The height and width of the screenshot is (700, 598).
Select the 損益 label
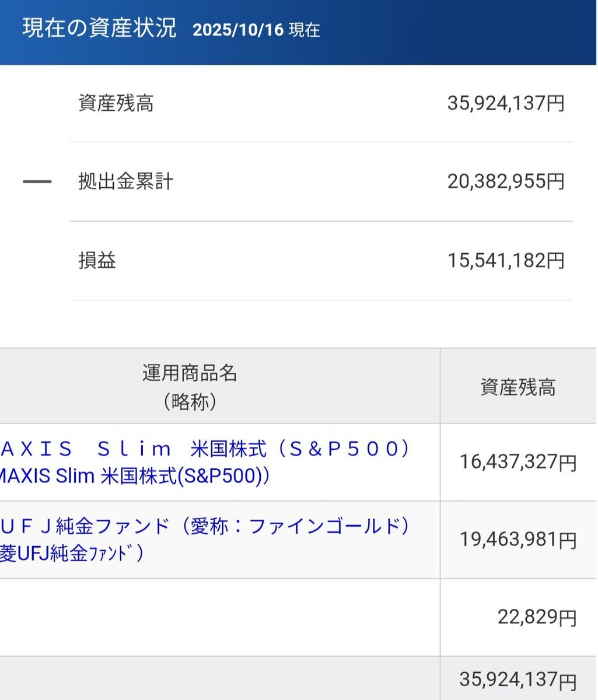[x=97, y=260]
